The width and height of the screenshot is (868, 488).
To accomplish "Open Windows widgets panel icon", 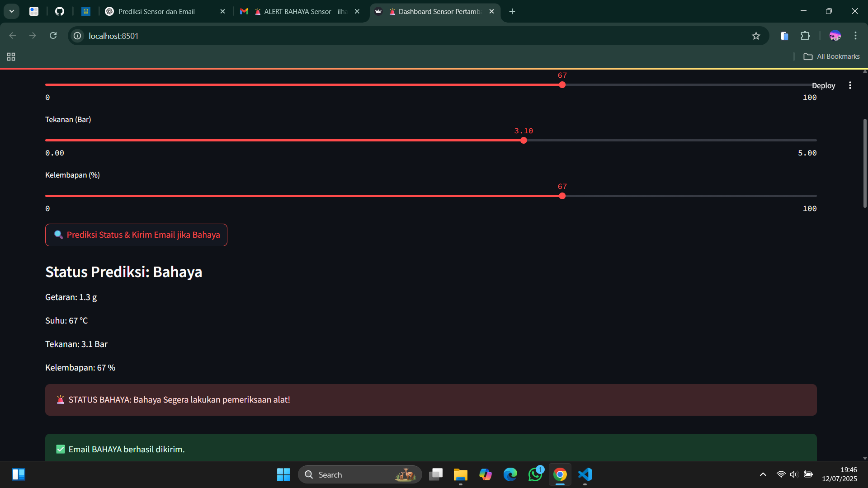I will coord(19,474).
